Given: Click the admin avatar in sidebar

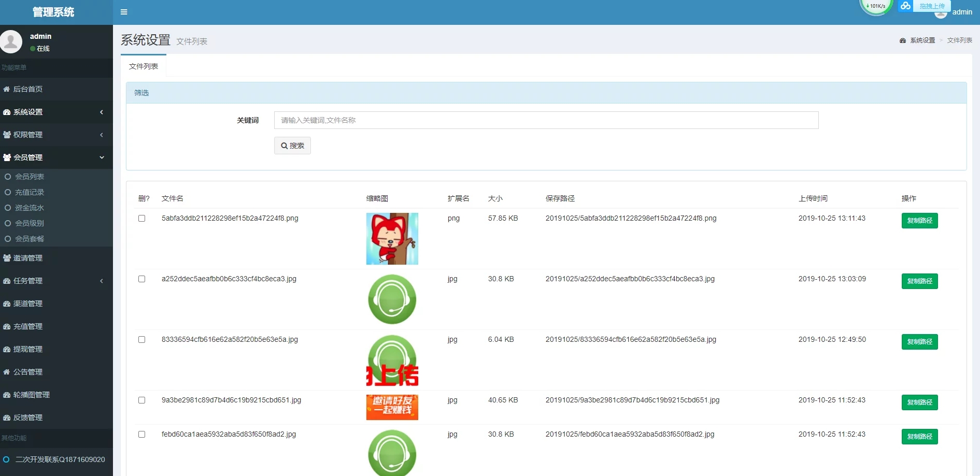Looking at the screenshot, I should click(x=11, y=42).
